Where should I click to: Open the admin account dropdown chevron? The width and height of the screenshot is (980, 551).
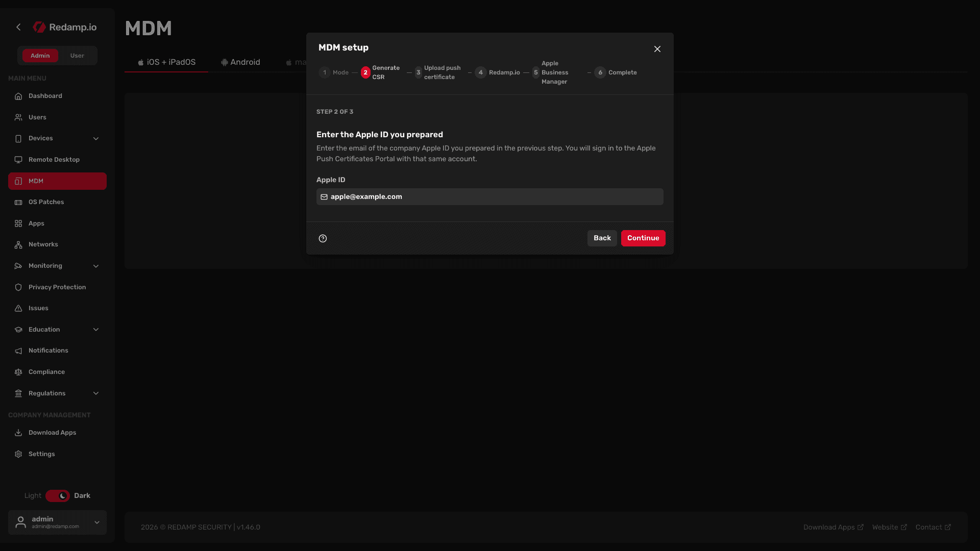click(97, 522)
